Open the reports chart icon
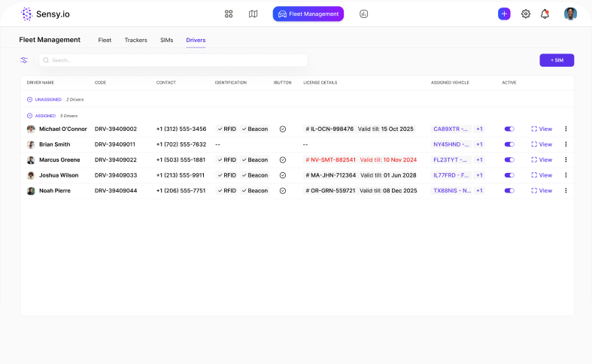 click(x=364, y=14)
